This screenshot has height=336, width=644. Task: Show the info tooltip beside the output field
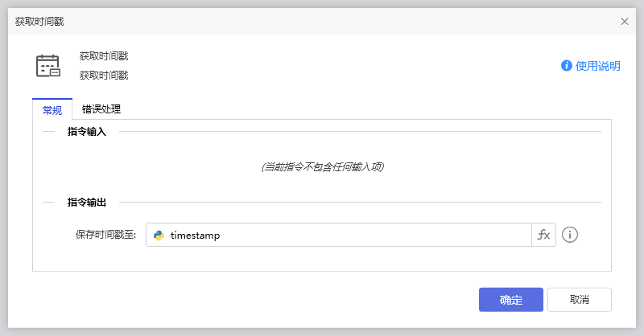pos(571,236)
